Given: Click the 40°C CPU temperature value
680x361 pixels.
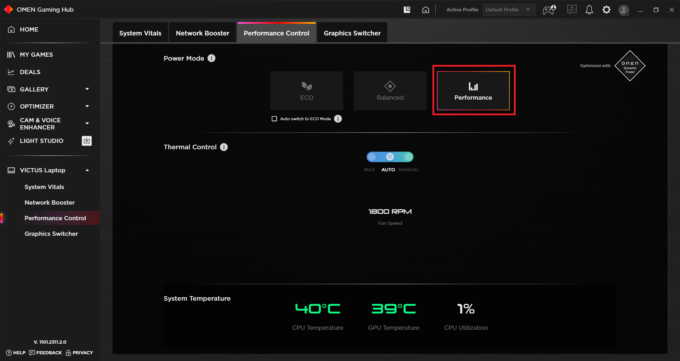Looking at the screenshot, I should (317, 309).
